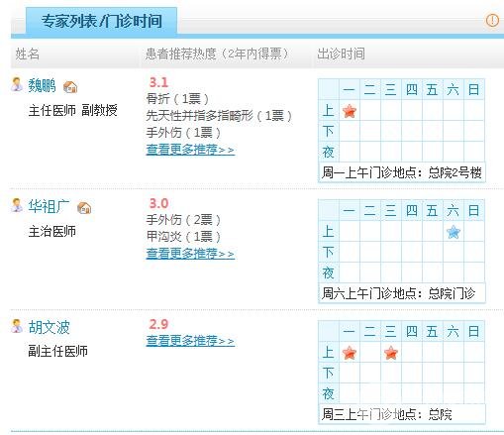
Task: Click the 姓名 column header
Action: coord(28,54)
